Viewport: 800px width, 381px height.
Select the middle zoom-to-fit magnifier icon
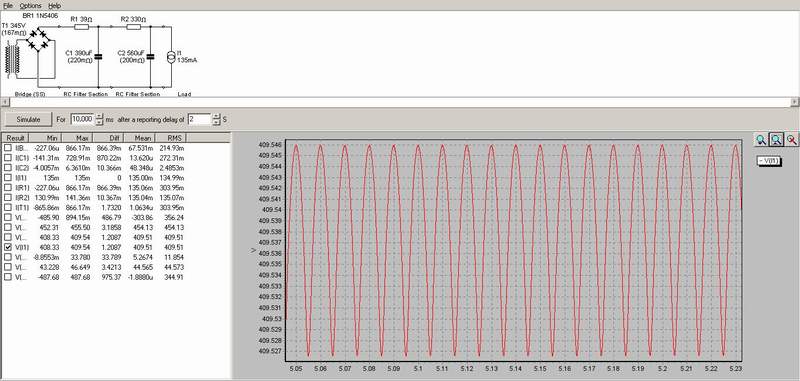[776, 139]
